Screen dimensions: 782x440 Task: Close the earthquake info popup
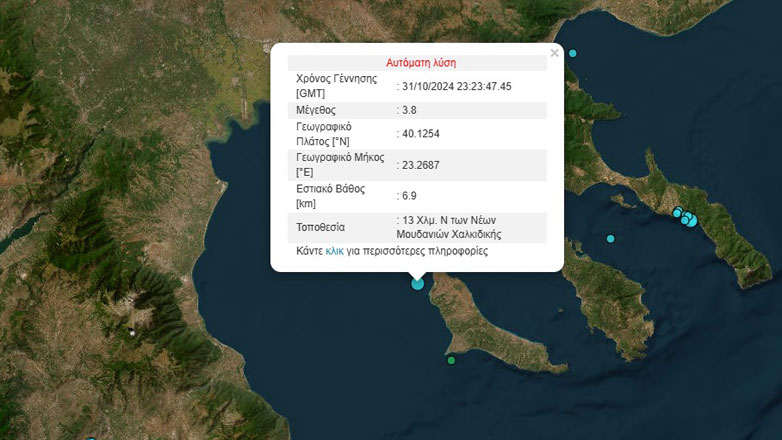click(555, 53)
